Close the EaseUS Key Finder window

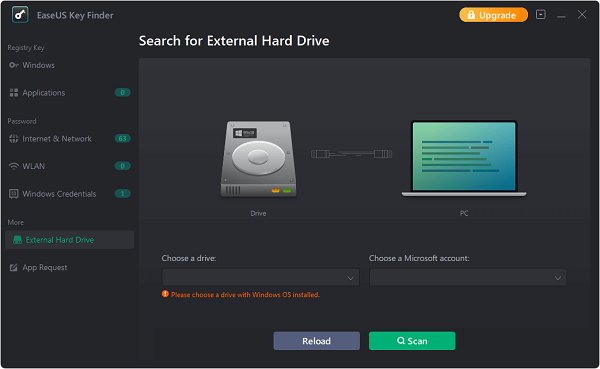(x=582, y=15)
